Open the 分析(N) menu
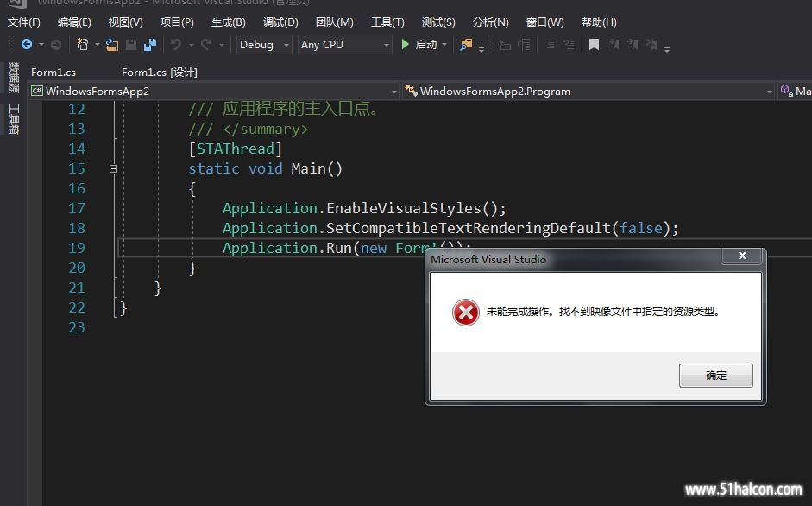The height and width of the screenshot is (506, 812). pyautogui.click(x=490, y=22)
